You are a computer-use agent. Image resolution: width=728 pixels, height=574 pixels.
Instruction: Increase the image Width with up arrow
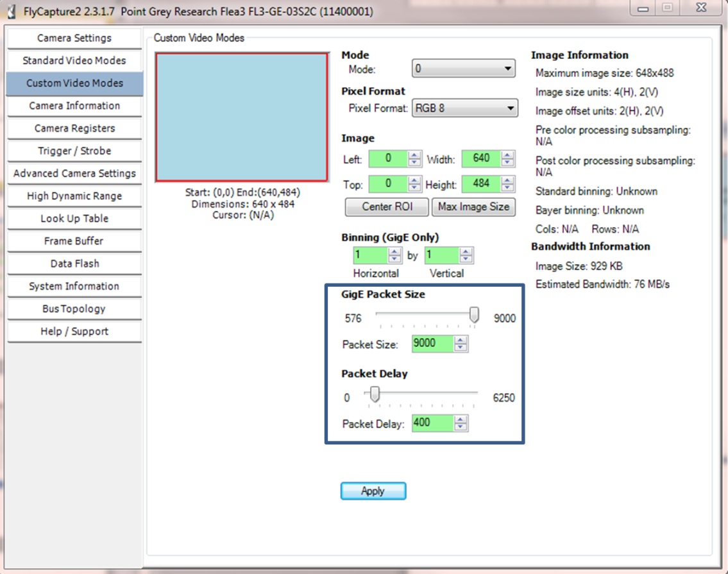tap(507, 155)
